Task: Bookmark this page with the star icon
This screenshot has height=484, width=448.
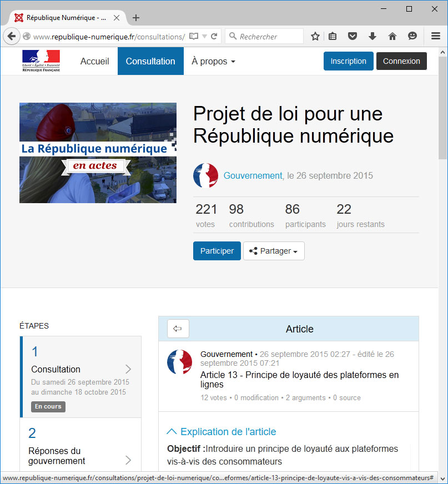Action: [x=315, y=37]
